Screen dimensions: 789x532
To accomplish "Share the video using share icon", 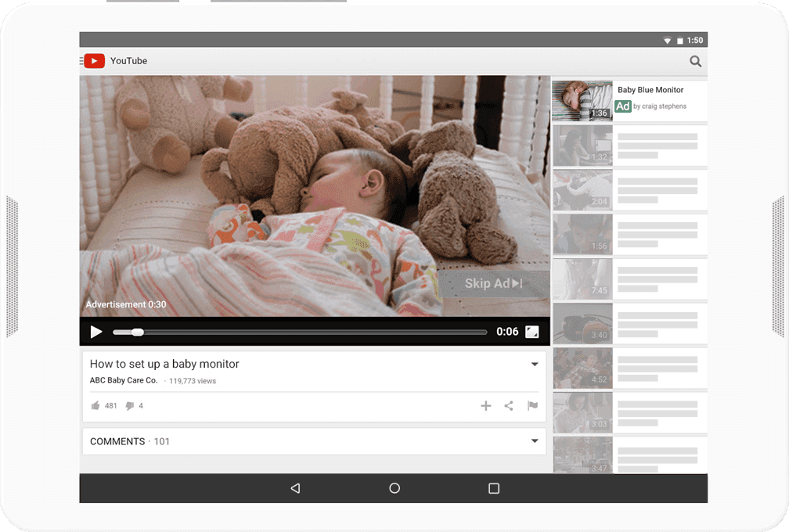I will tap(509, 405).
